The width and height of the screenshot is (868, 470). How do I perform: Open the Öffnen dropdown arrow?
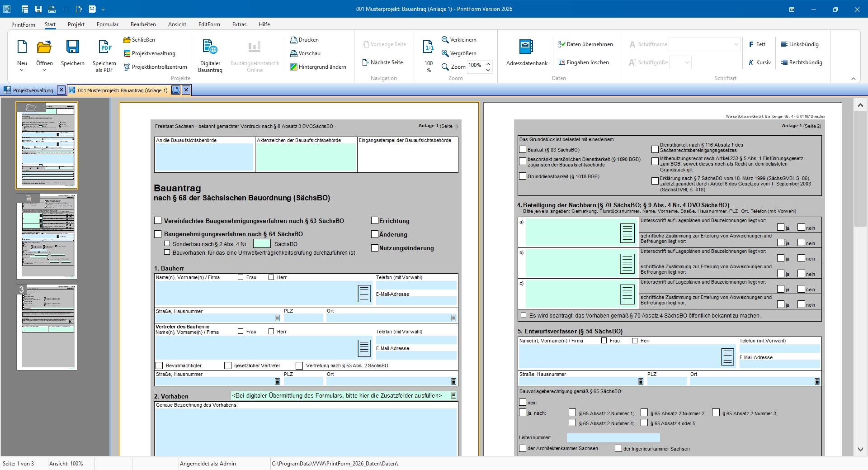click(44, 71)
